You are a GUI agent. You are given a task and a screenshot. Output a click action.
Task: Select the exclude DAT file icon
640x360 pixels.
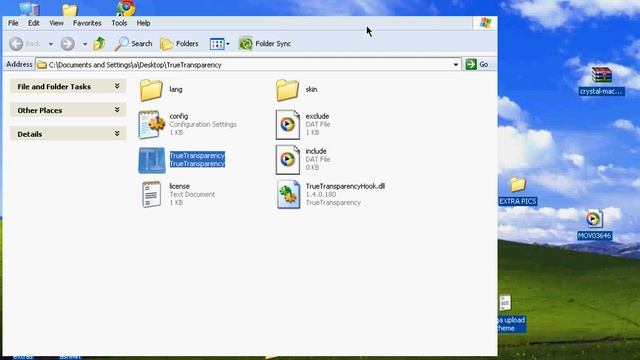[288, 124]
